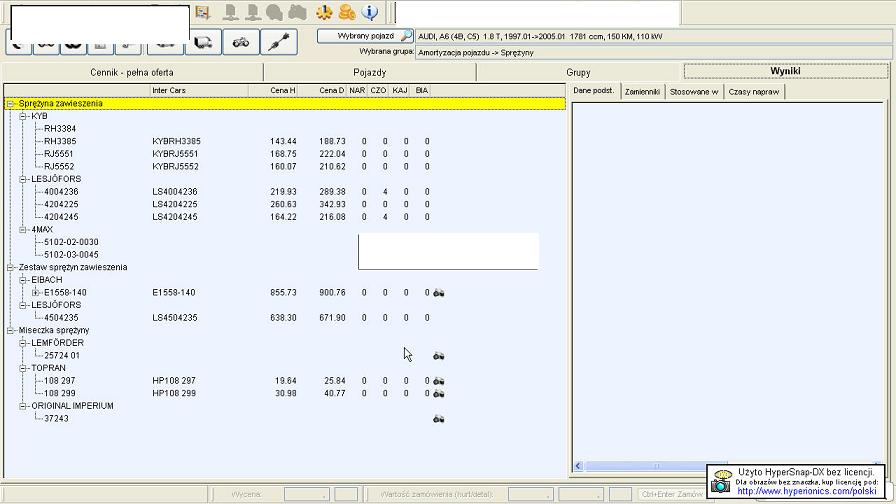Open the orange gear alert icon
The image size is (896, 504).
324,11
